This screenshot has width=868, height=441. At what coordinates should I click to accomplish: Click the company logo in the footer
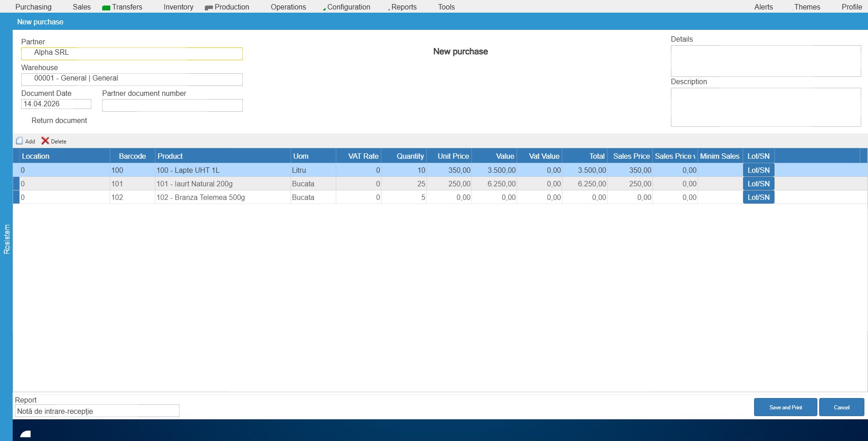[x=26, y=433]
